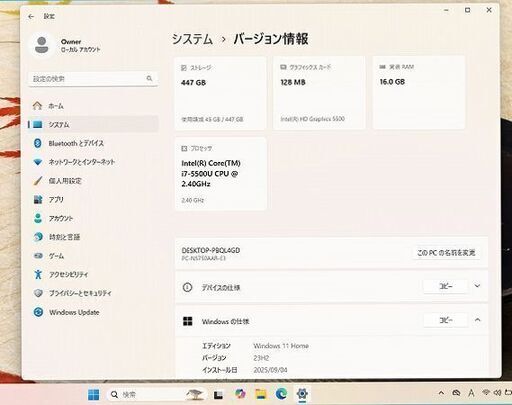This screenshot has width=512, height=405.
Task: Go back with the Settings back arrow
Action: pyautogui.click(x=31, y=16)
